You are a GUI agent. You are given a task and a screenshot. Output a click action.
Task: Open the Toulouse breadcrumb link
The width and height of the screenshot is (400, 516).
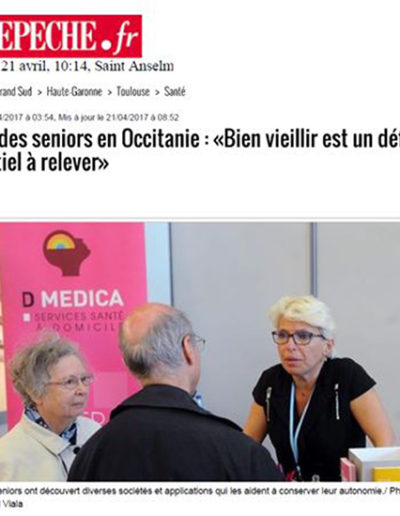point(133,91)
